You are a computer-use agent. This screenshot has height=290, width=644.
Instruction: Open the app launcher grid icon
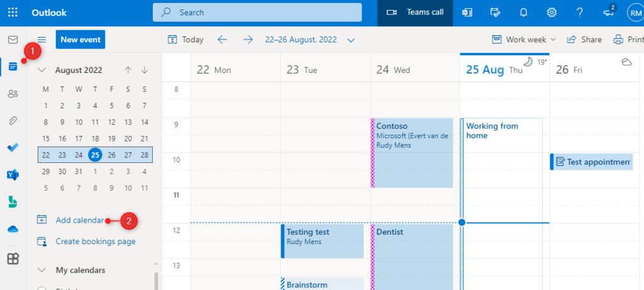tap(13, 13)
